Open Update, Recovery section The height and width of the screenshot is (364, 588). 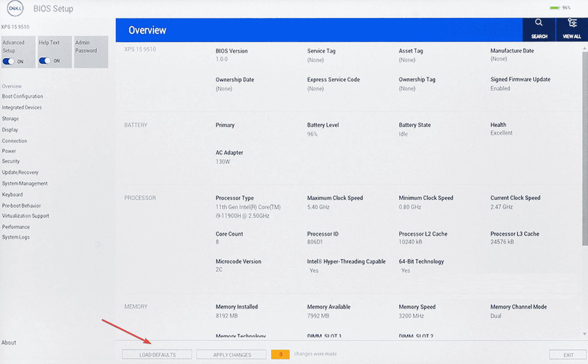(x=20, y=172)
